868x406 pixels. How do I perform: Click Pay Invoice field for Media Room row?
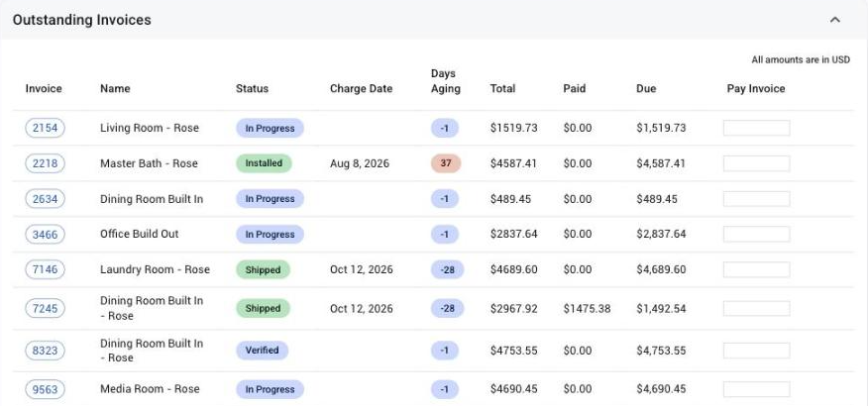(x=756, y=389)
